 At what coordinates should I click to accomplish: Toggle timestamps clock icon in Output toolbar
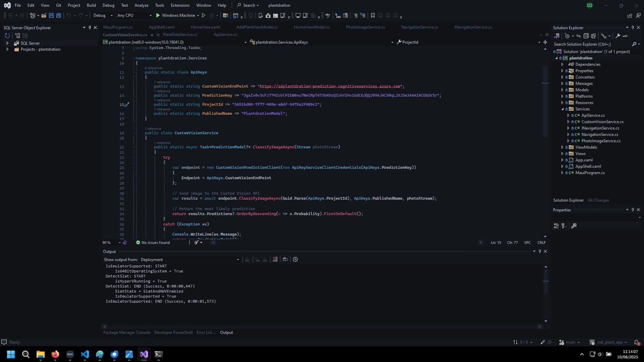coord(295,259)
